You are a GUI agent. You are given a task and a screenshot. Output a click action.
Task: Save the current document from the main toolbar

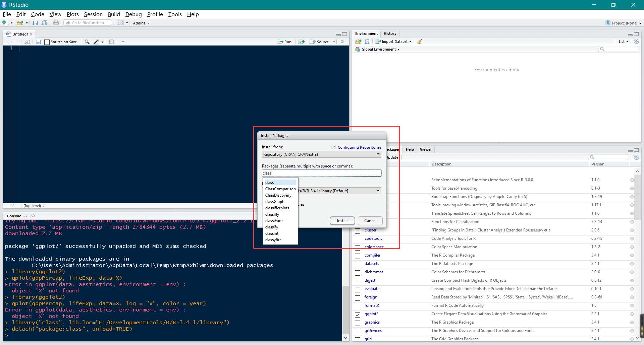pos(35,23)
